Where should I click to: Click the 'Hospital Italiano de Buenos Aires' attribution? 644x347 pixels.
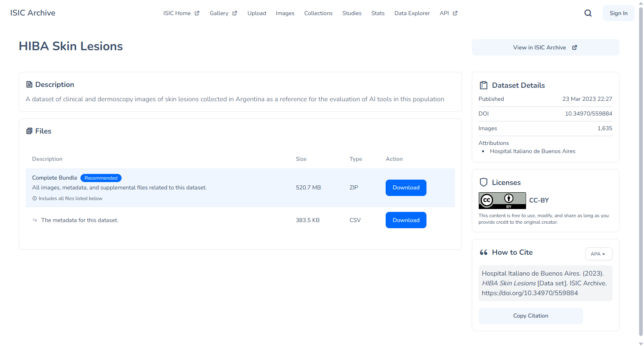point(533,151)
